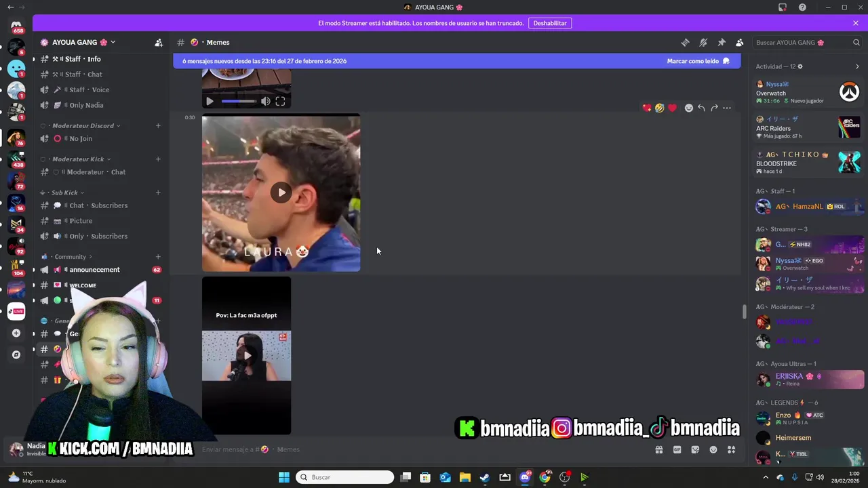Open BLOODSTRIKE activity card

click(808, 163)
